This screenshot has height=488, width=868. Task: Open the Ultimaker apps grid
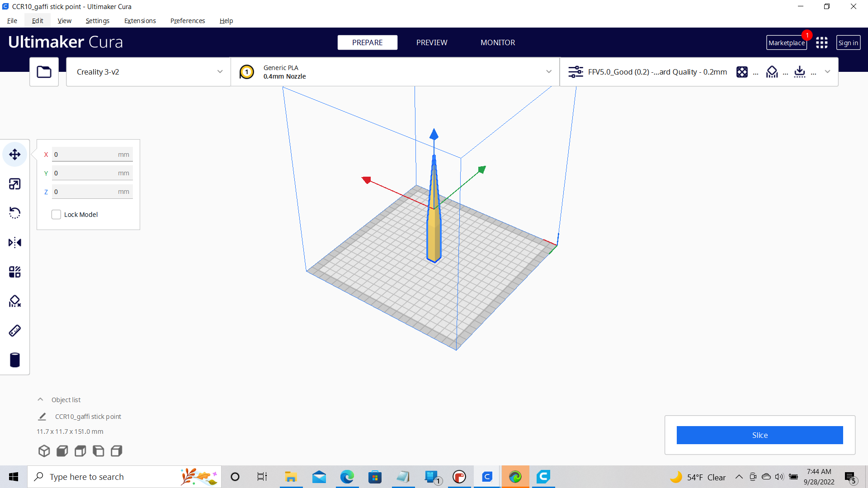click(822, 43)
